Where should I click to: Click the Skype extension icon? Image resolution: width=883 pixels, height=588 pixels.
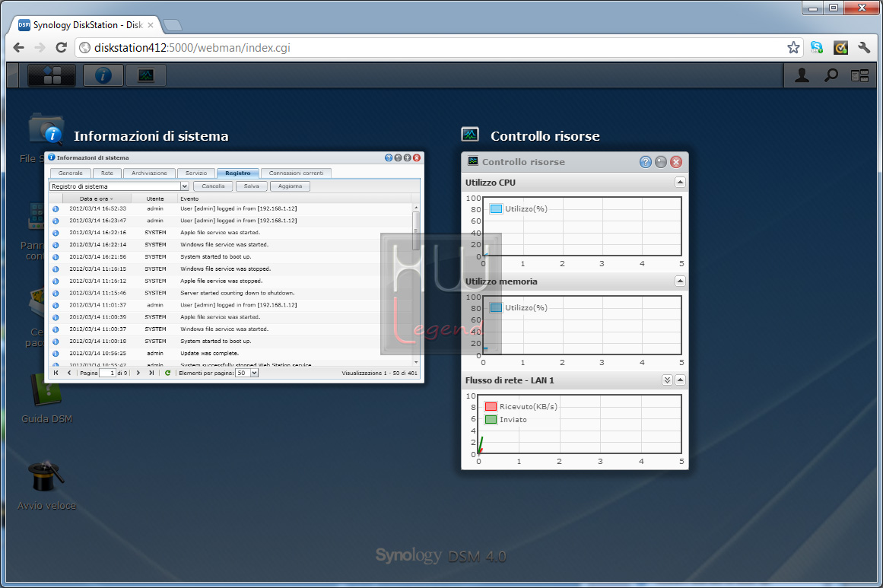coord(817,48)
